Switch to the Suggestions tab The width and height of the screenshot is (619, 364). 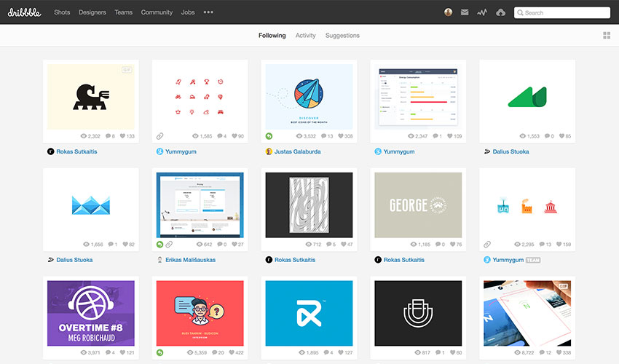click(342, 36)
